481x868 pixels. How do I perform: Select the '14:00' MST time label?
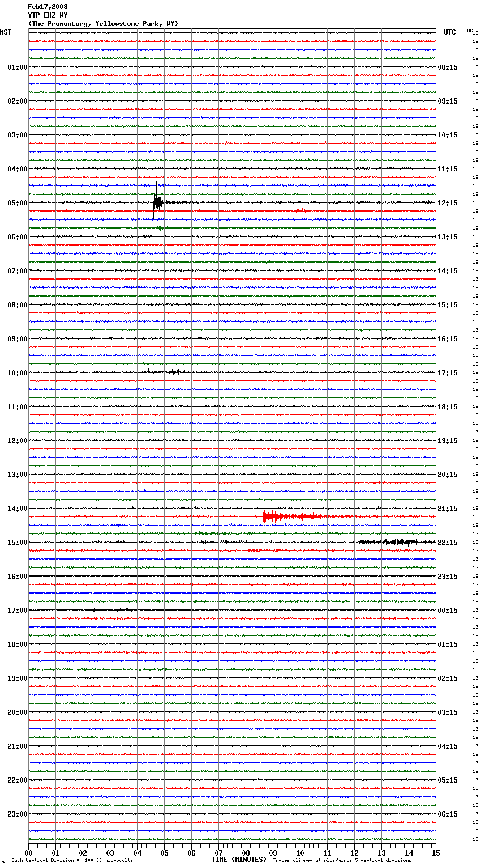18,509
